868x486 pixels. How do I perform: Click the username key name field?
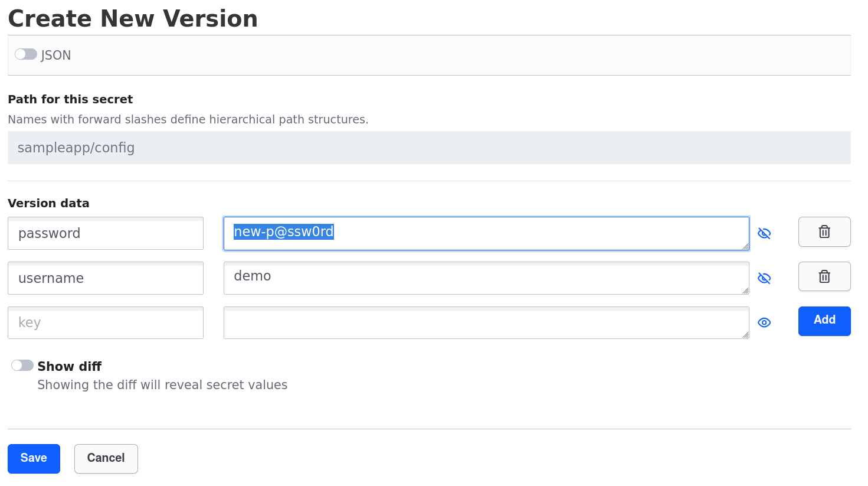pos(106,278)
